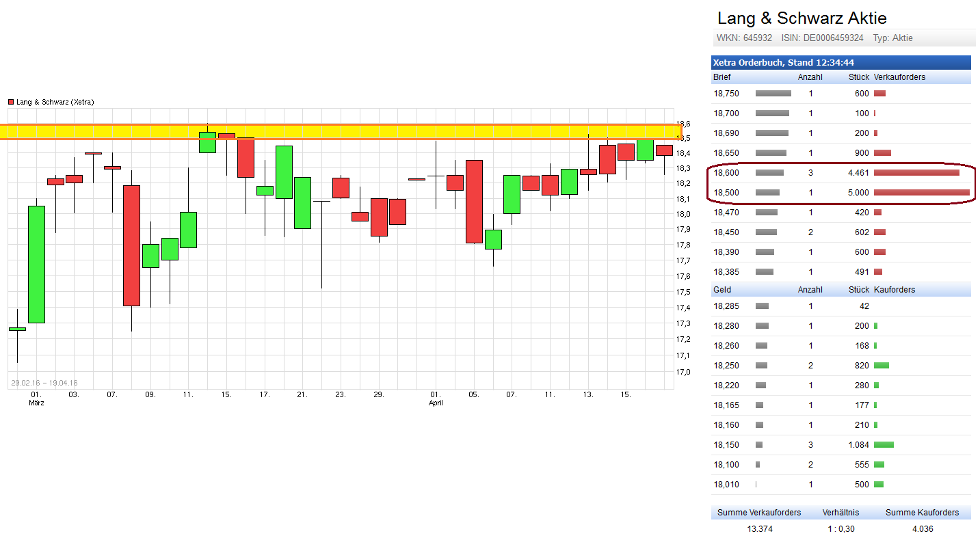This screenshot has height=540, width=980.
Task: Select the bid price 18,220
Action: click(x=726, y=386)
